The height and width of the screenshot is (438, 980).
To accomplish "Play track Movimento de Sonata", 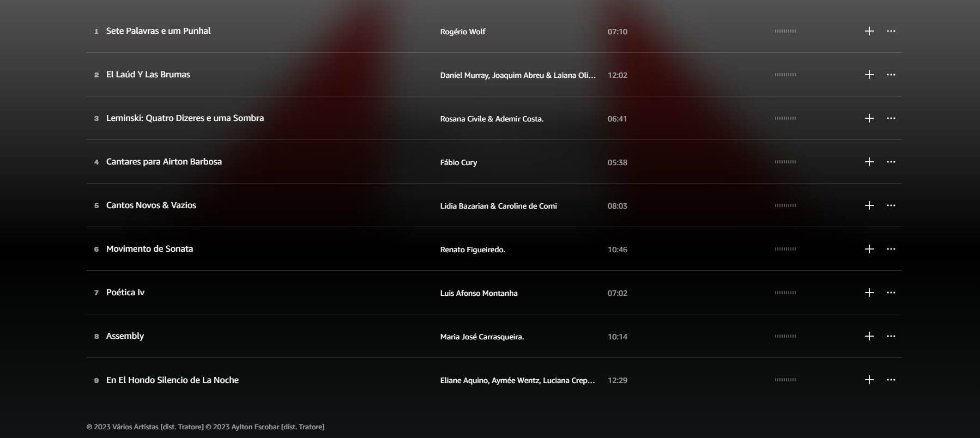I will point(149,249).
